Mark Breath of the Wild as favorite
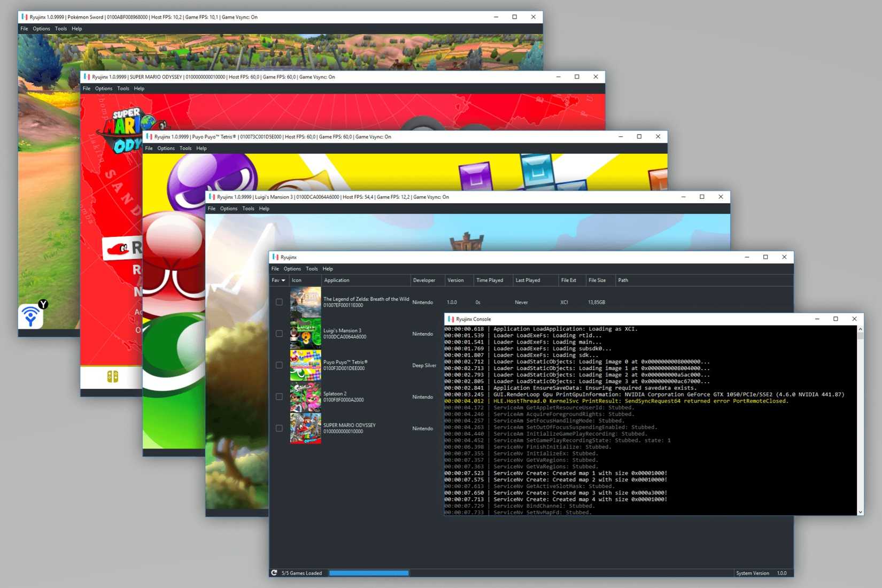This screenshot has width=882, height=588. 278,301
